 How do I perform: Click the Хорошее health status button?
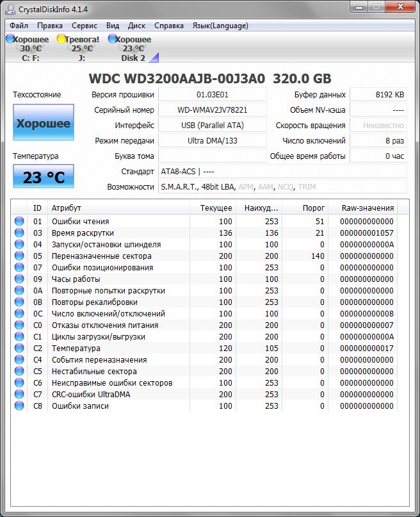click(x=44, y=122)
